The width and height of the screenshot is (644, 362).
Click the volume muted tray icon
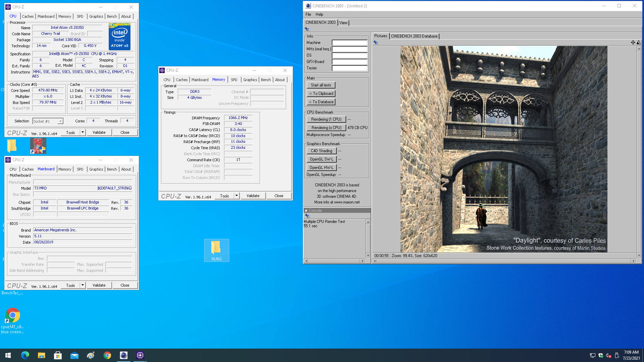pyautogui.click(x=608, y=356)
